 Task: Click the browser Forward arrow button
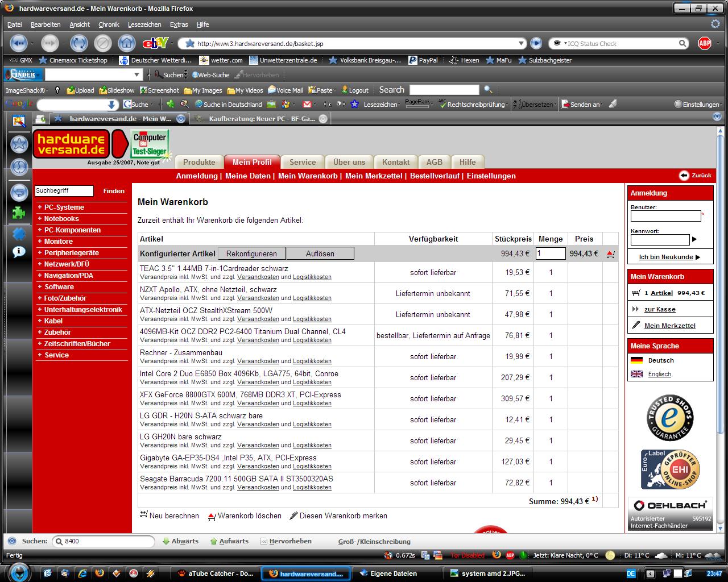click(50, 43)
